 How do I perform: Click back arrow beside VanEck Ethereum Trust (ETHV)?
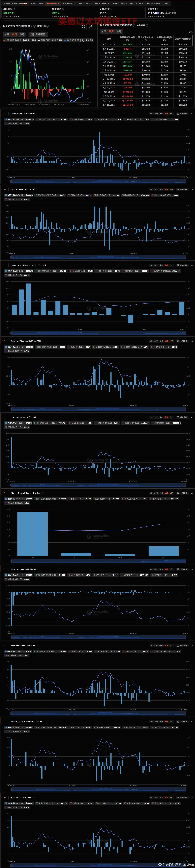pos(4,646)
